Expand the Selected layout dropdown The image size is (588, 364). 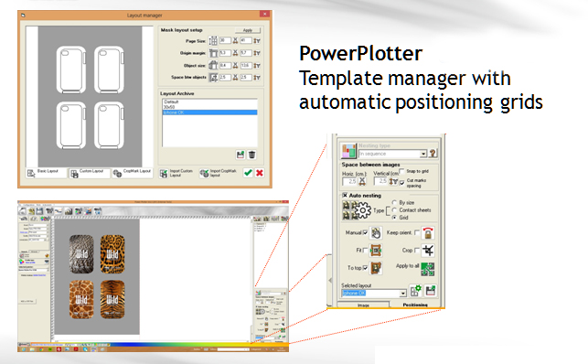pos(402,294)
